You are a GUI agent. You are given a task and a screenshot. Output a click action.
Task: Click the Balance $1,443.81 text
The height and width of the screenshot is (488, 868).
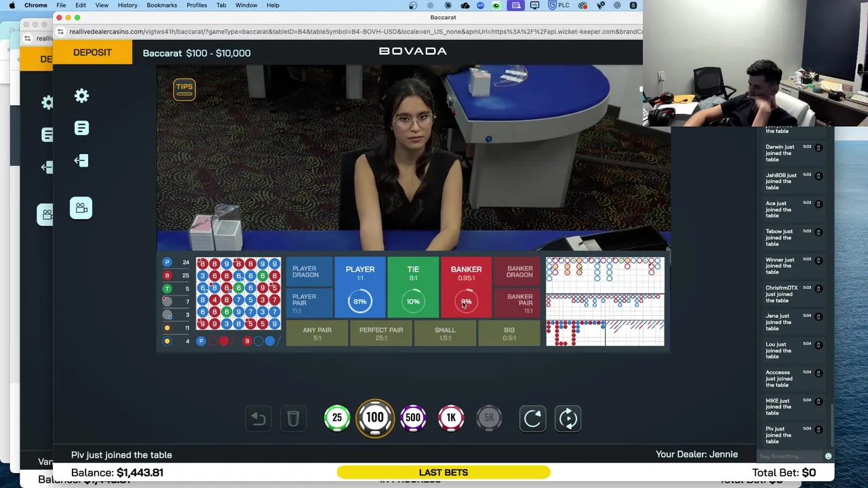click(x=117, y=472)
